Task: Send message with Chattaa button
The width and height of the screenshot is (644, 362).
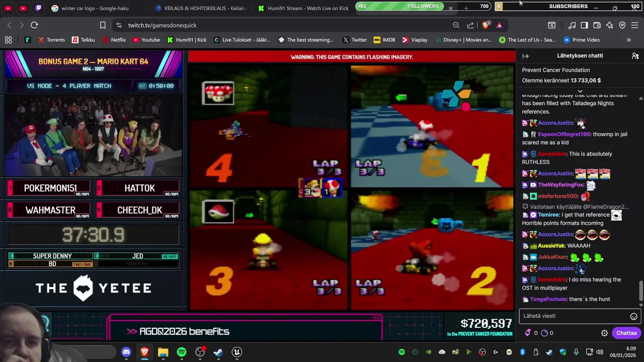Action: click(x=626, y=333)
